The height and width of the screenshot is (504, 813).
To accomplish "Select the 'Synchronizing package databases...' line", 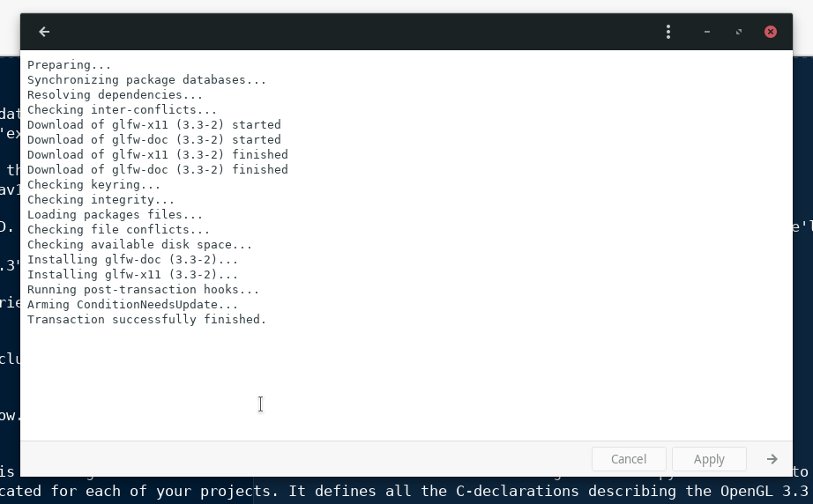I will click(x=146, y=80).
